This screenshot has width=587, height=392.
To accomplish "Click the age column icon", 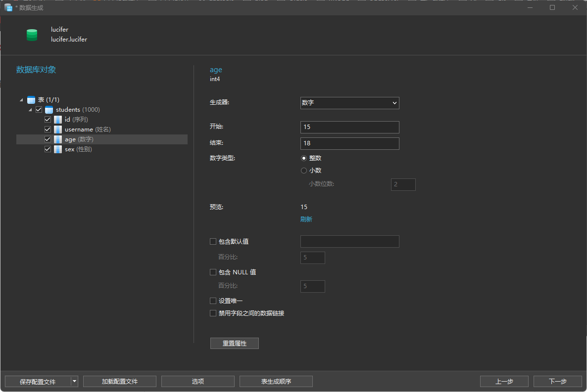I will (57, 139).
